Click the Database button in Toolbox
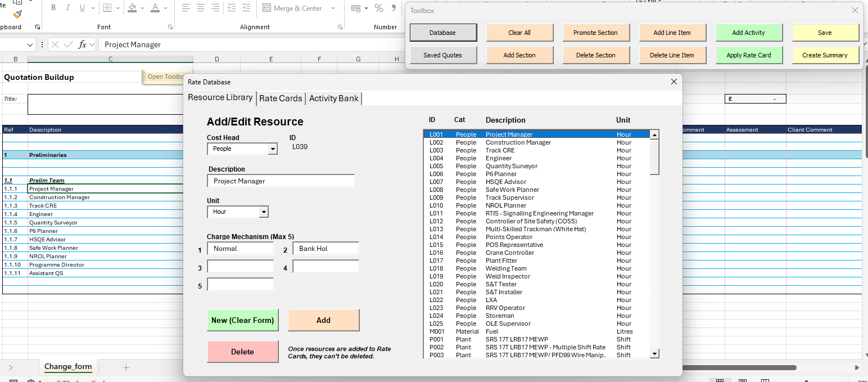868x382 pixels. point(443,33)
